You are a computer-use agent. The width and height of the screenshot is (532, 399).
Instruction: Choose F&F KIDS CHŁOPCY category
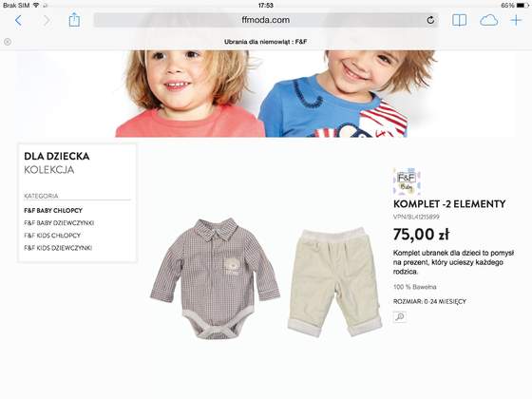coord(52,236)
